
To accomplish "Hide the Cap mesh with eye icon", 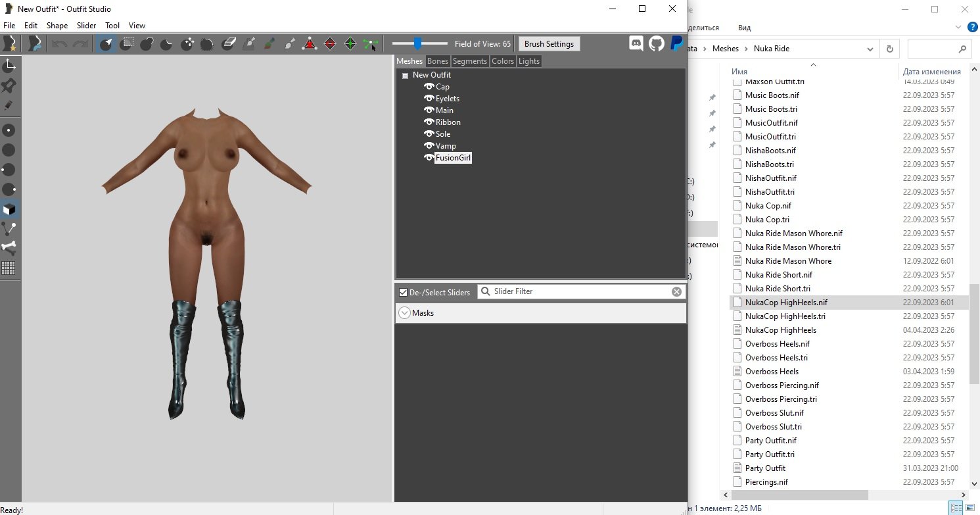I will point(429,87).
